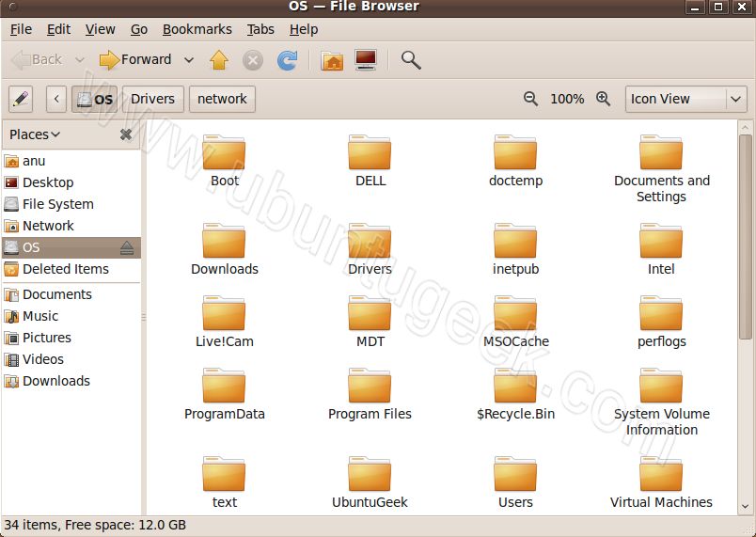This screenshot has width=756, height=537.
Task: Open the Bookmarks menu
Action: (x=197, y=29)
